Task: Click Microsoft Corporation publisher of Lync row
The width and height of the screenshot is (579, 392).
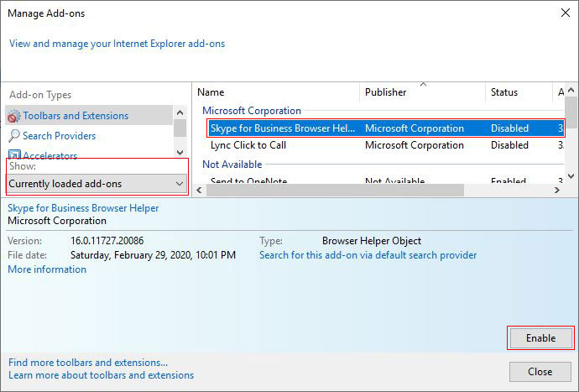Action: point(415,145)
